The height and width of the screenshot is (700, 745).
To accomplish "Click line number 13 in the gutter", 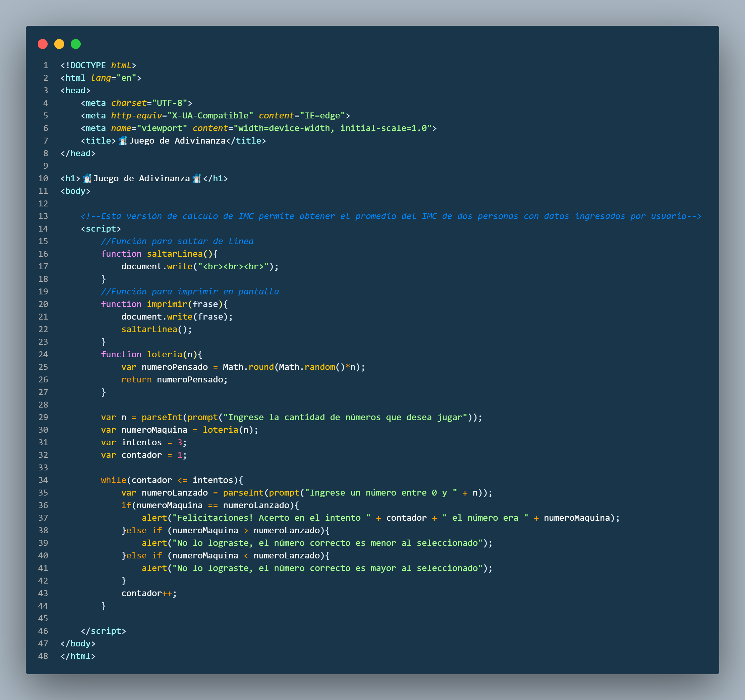I will coord(43,216).
